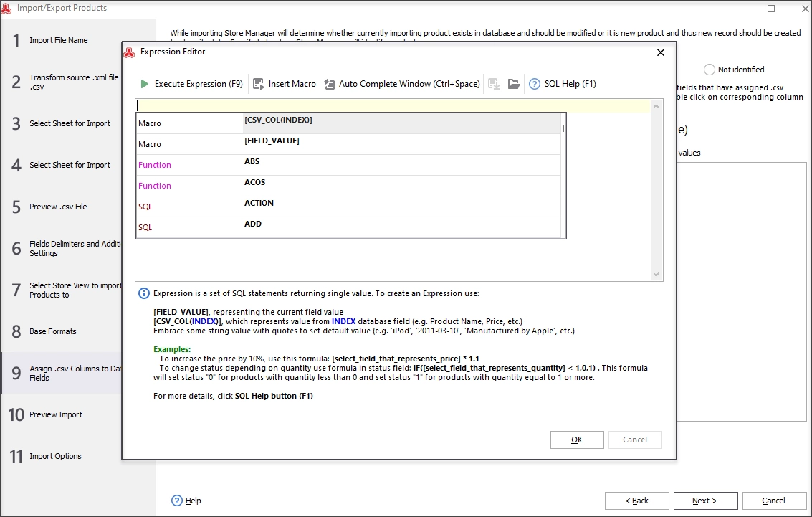812x517 pixels.
Task: Click the autocomplete list scrollbar handle
Action: coord(563,128)
